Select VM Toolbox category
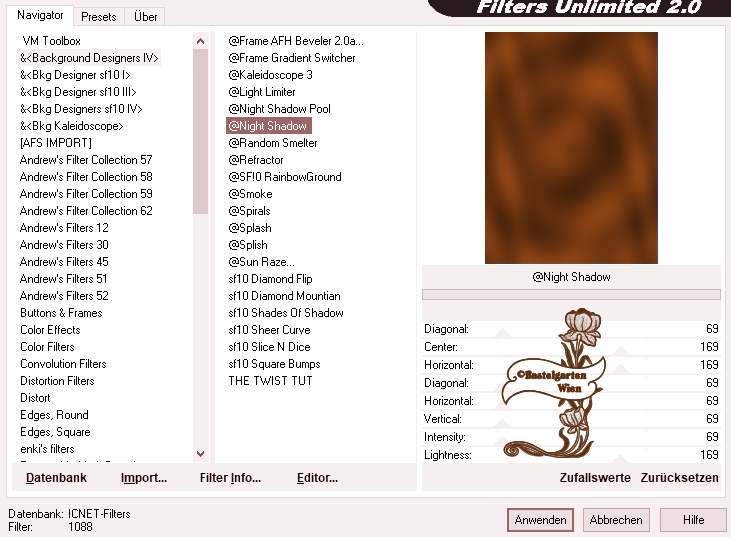Image resolution: width=731 pixels, height=537 pixels. pyautogui.click(x=51, y=41)
